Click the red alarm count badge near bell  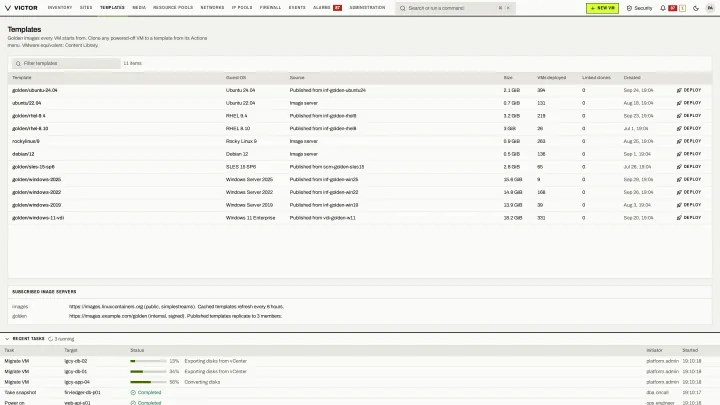click(x=672, y=8)
